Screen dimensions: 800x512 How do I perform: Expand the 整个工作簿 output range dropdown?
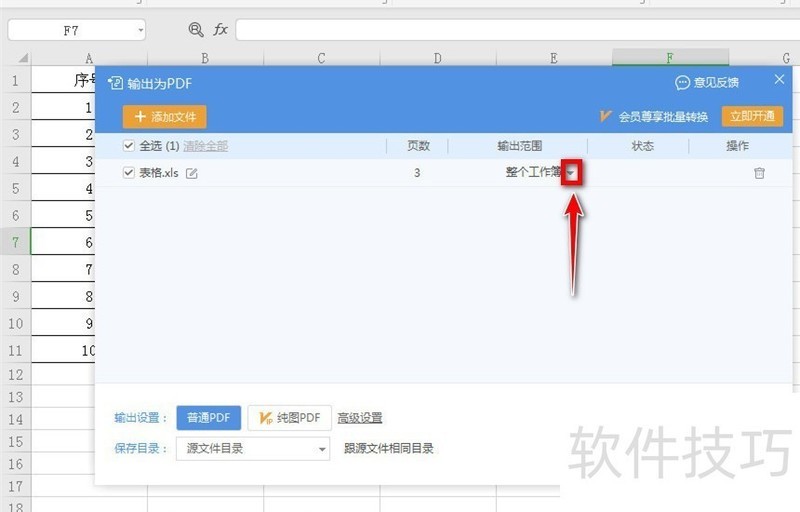(571, 173)
